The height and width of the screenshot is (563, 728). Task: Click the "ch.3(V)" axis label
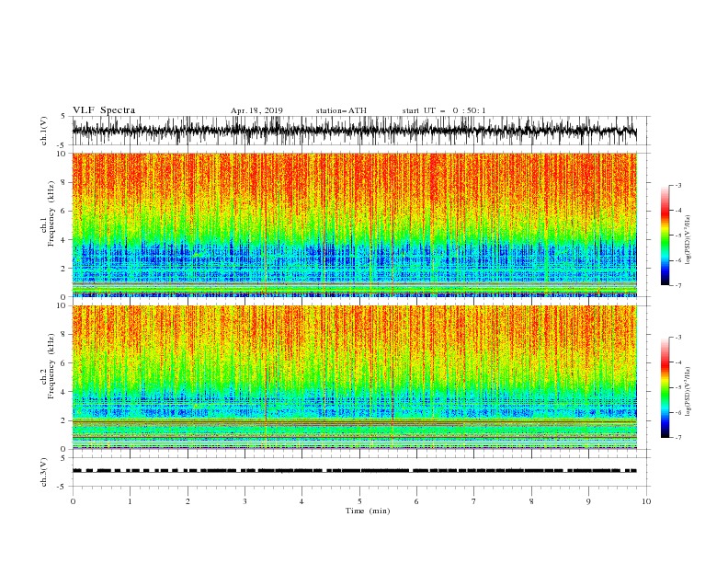tap(44, 472)
